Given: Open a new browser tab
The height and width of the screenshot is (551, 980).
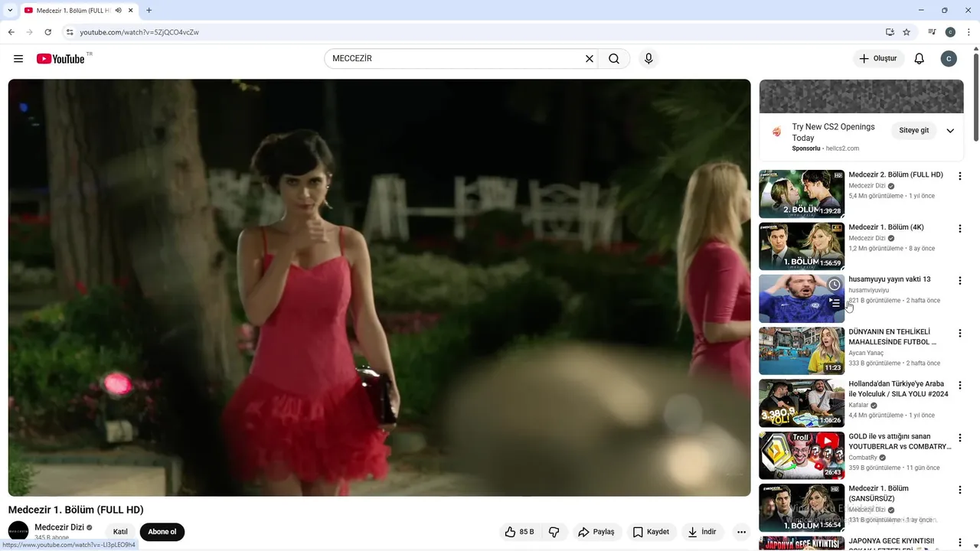Looking at the screenshot, I should [x=149, y=11].
